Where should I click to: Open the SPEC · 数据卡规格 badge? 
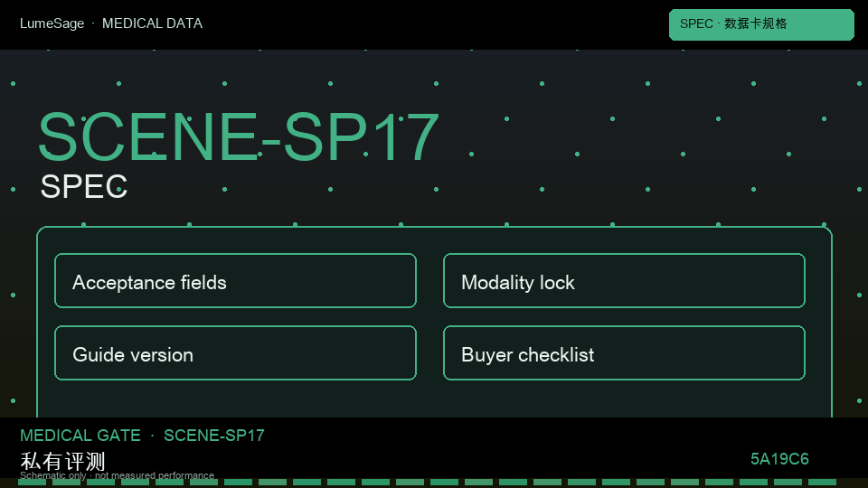[761, 24]
